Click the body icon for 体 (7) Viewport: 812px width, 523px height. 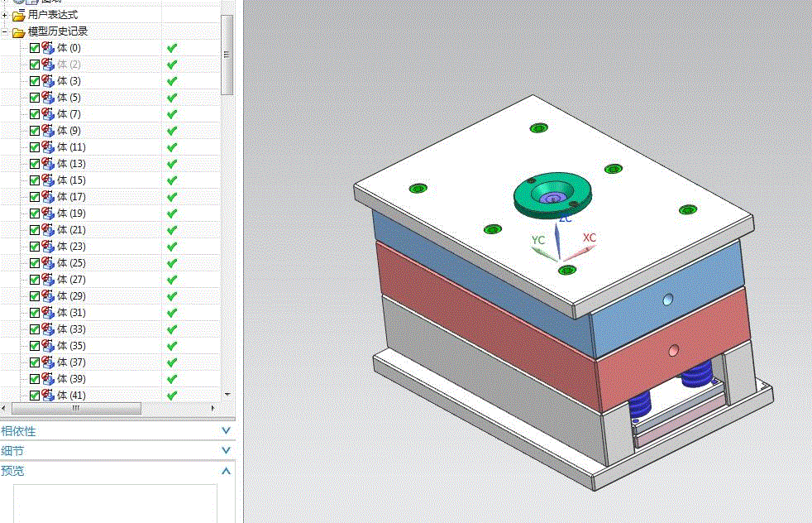(x=48, y=114)
